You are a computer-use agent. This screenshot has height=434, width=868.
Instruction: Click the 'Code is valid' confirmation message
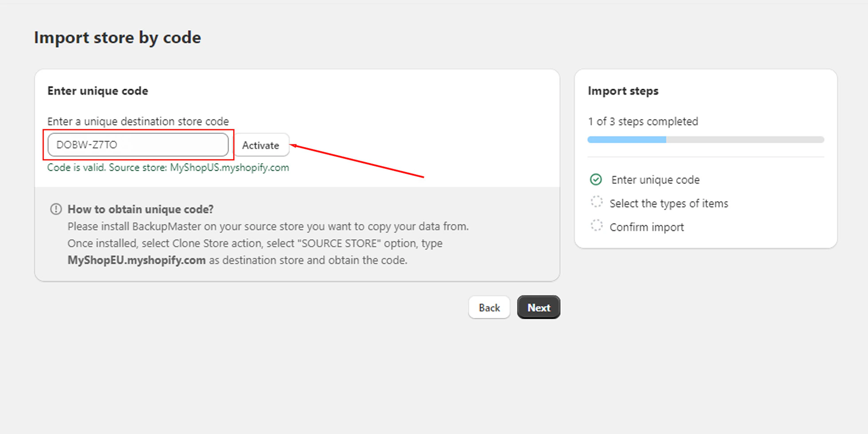point(168,168)
